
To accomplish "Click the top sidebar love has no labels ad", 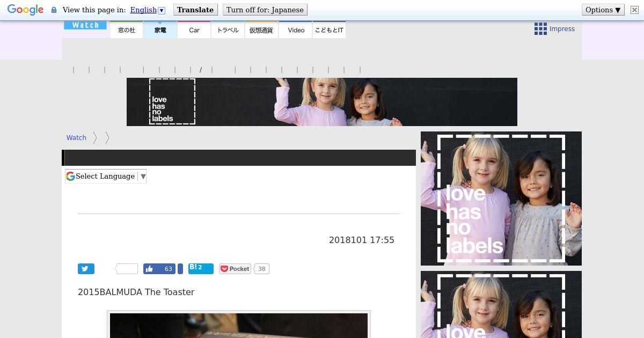I will pyautogui.click(x=501, y=199).
